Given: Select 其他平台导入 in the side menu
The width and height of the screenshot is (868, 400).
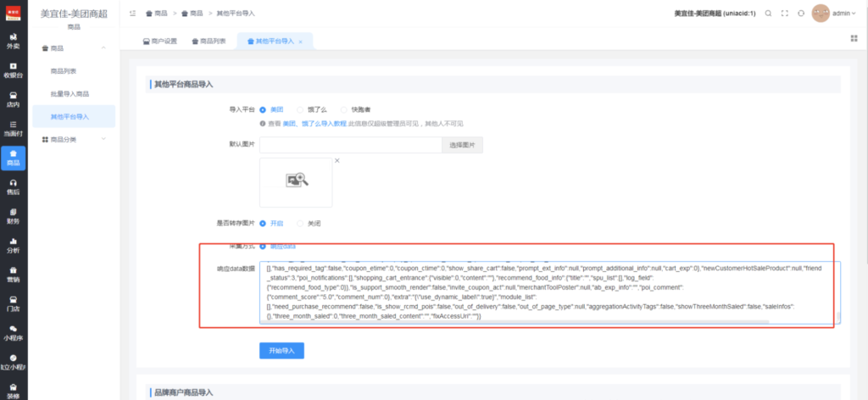Looking at the screenshot, I should point(74,117).
